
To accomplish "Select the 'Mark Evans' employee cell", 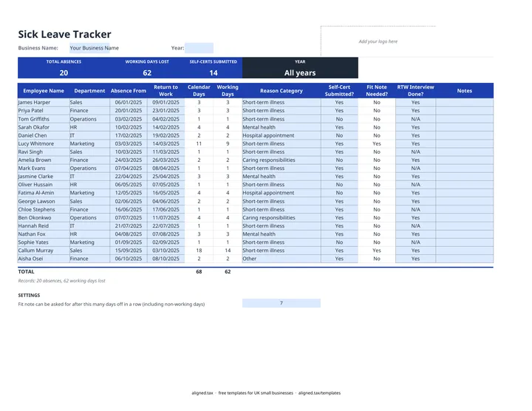I will click(44, 169).
